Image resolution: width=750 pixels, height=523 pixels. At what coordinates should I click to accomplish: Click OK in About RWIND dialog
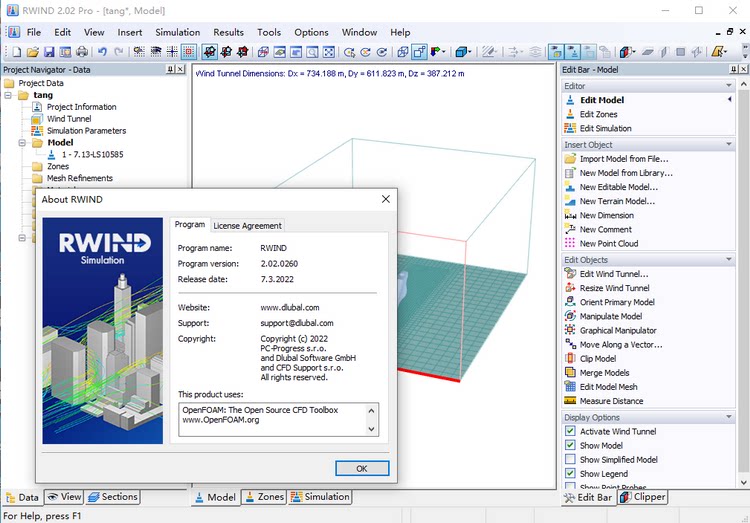362,468
